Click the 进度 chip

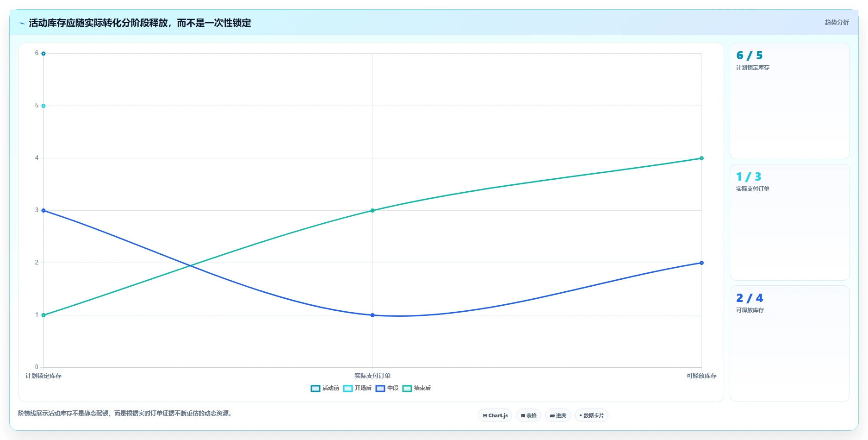tap(558, 415)
